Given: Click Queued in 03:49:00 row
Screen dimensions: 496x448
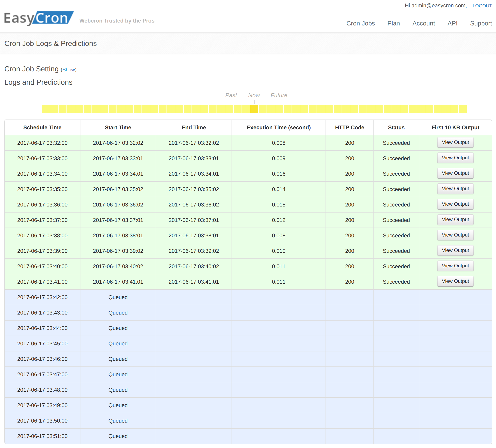Looking at the screenshot, I should [x=118, y=405].
